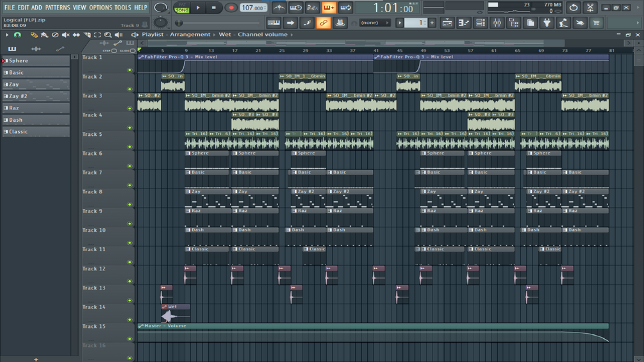Select the Slice tool in playlist toolbar
Viewport: 644px width, 362px height.
[87, 35]
